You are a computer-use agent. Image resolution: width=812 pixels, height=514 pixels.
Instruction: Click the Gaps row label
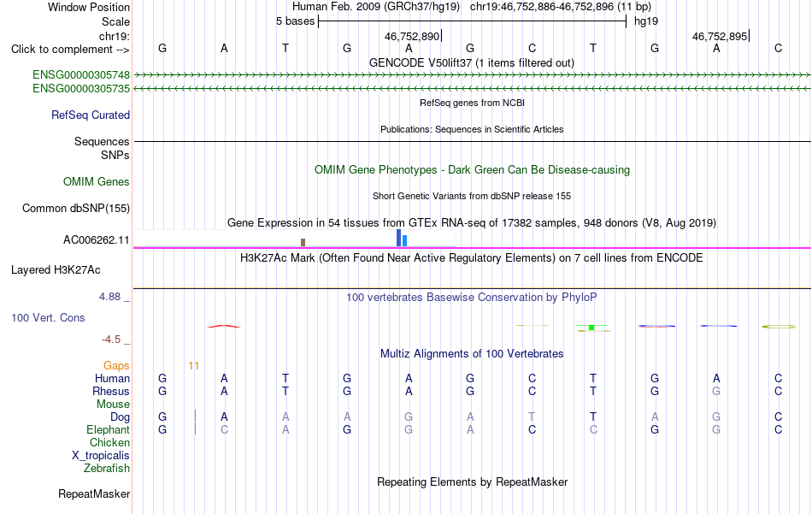pos(116,366)
